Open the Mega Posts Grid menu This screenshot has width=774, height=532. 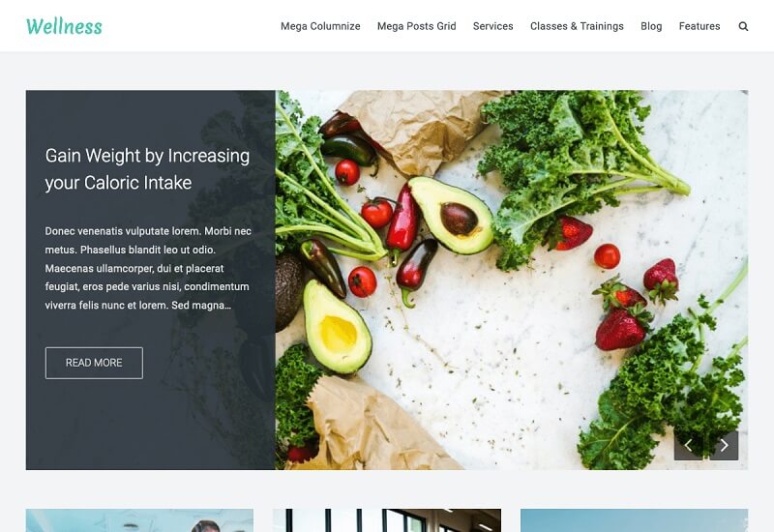point(417,26)
